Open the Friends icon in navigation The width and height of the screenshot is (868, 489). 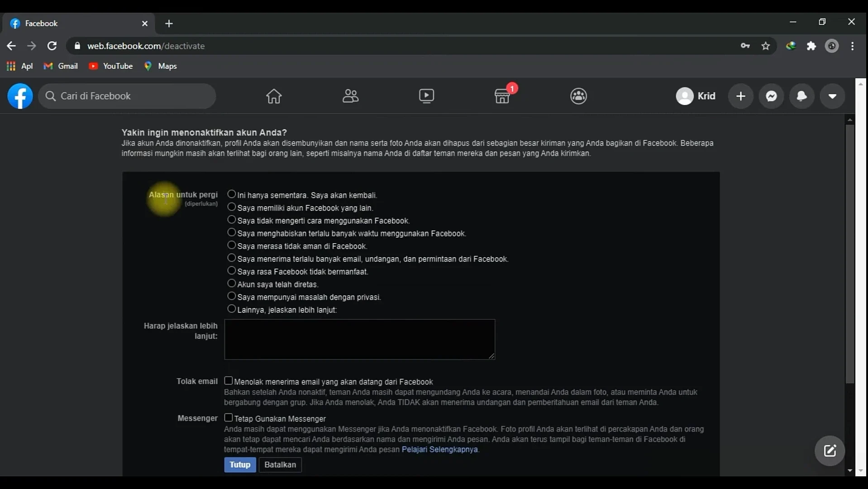(350, 96)
